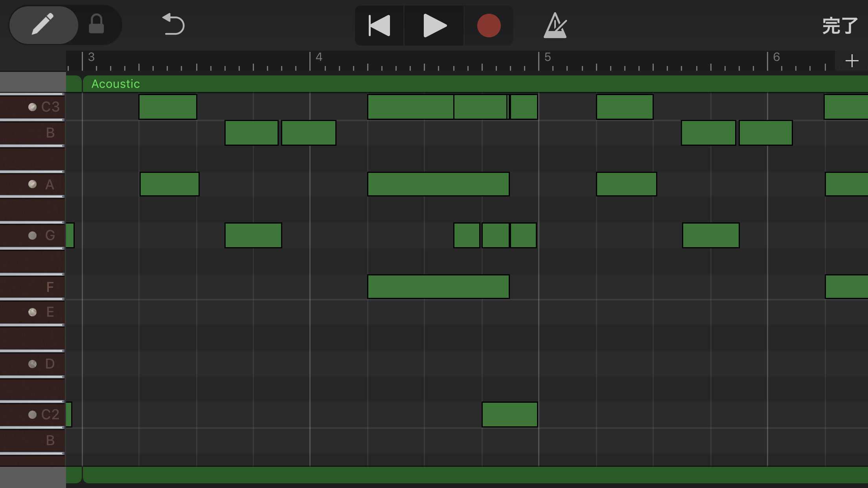Tap bar 3 marker on the ruler
The height and width of the screenshot is (488, 868).
tap(91, 57)
